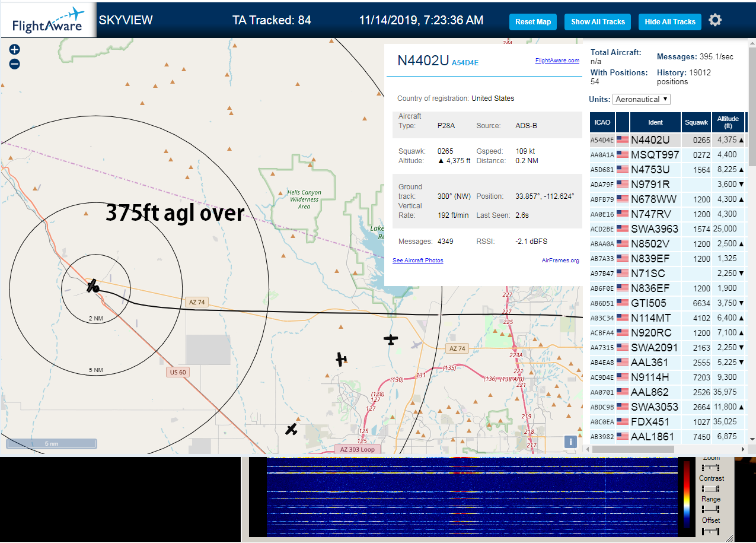Image resolution: width=756 pixels, height=543 pixels.
Task: Click the SKYVIEW title text
Action: tap(126, 20)
